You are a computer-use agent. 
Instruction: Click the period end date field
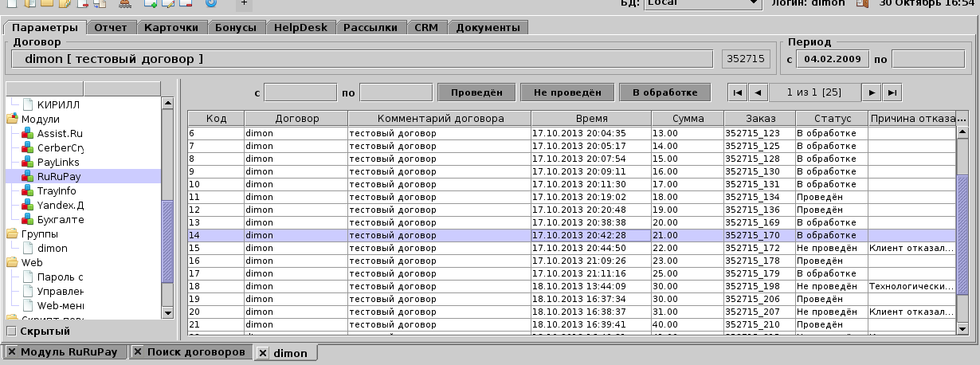[x=916, y=59]
